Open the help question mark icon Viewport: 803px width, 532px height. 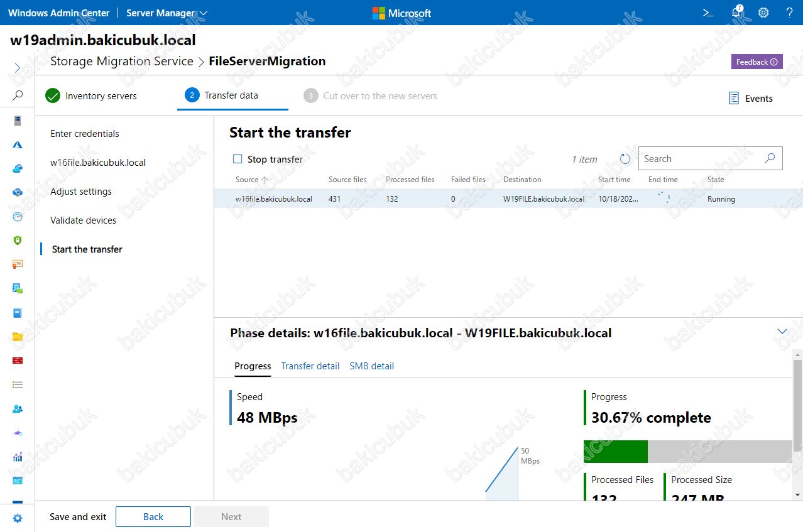point(790,13)
